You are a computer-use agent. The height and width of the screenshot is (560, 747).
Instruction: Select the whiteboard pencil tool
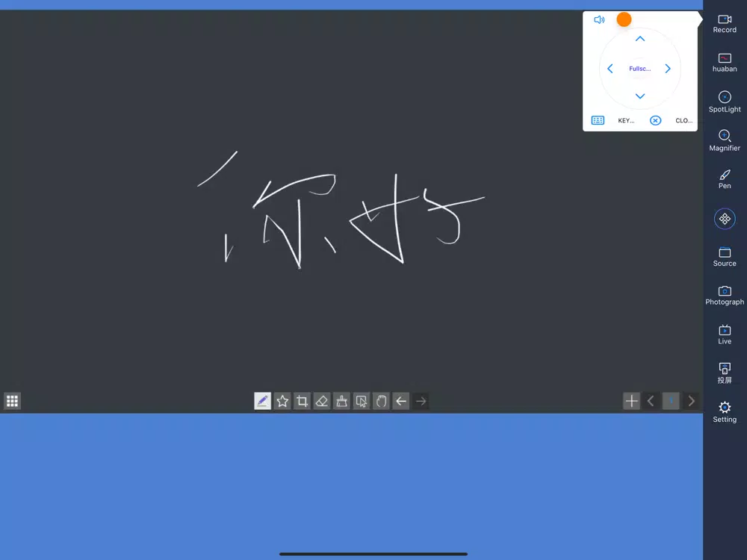262,401
